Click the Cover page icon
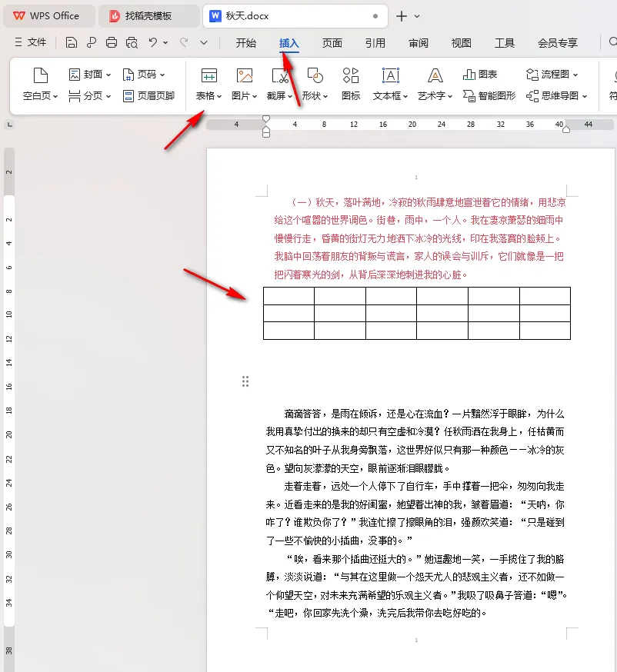This screenshot has height=672, width=617. (74, 75)
